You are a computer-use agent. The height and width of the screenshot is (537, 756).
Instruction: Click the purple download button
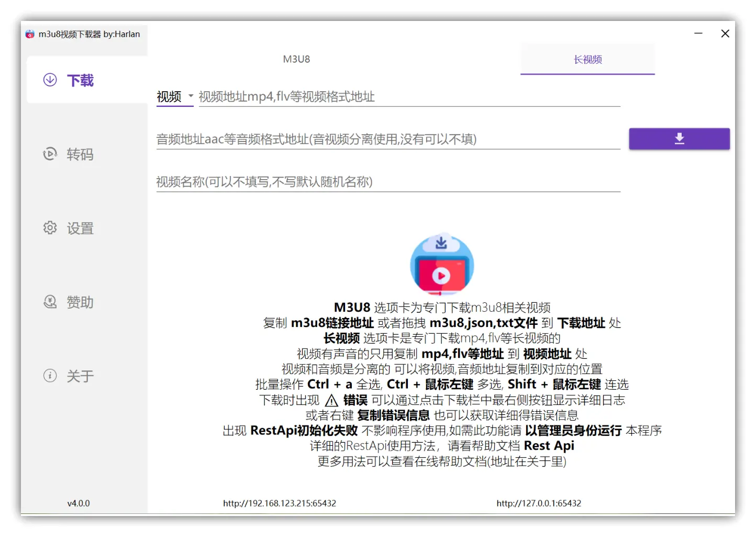click(x=679, y=139)
